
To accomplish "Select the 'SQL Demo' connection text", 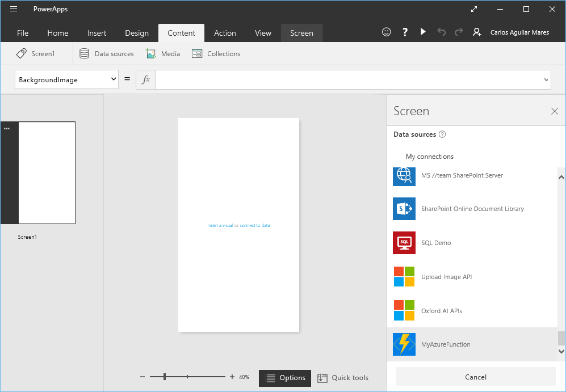I will (x=436, y=243).
